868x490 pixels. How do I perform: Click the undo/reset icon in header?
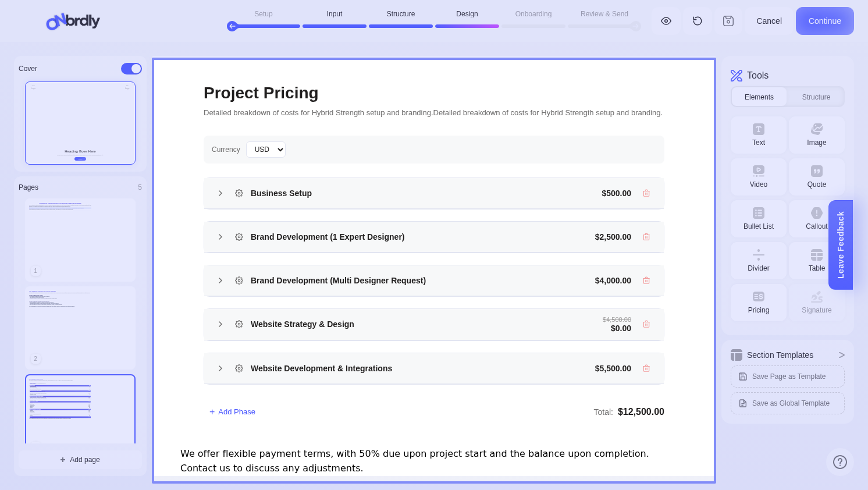pos(698,21)
